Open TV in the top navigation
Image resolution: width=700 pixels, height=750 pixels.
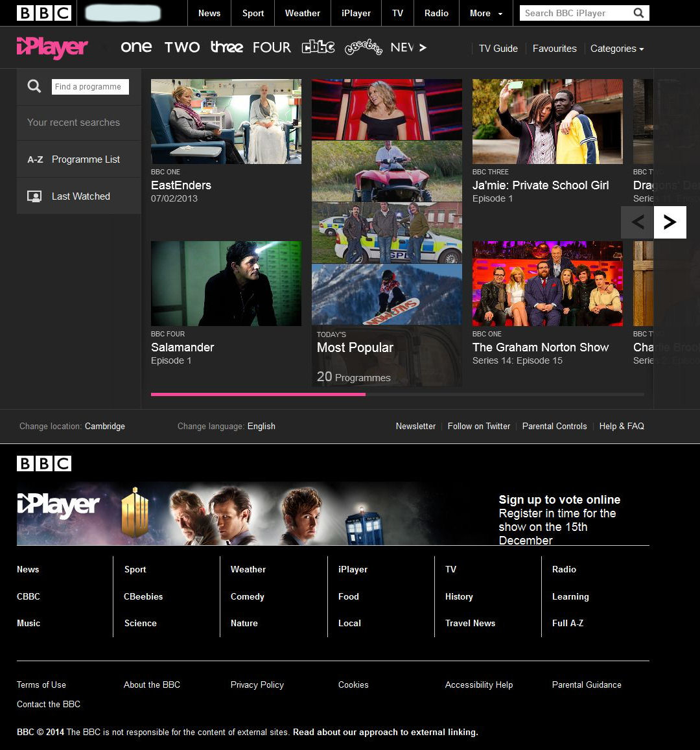click(x=398, y=13)
